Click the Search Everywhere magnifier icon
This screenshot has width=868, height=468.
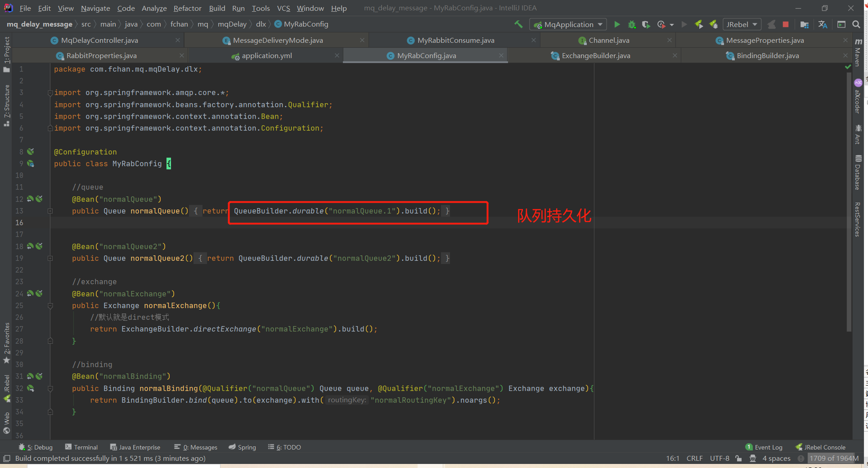point(856,24)
